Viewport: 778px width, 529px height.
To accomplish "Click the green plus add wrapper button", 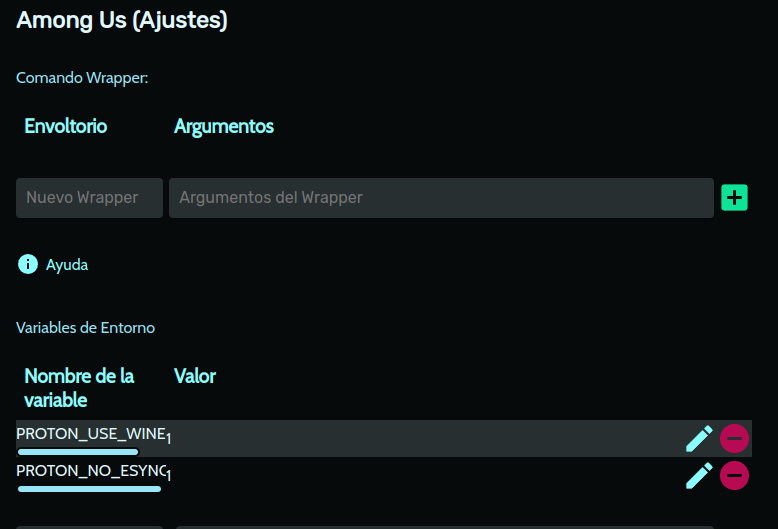I will coord(735,197).
